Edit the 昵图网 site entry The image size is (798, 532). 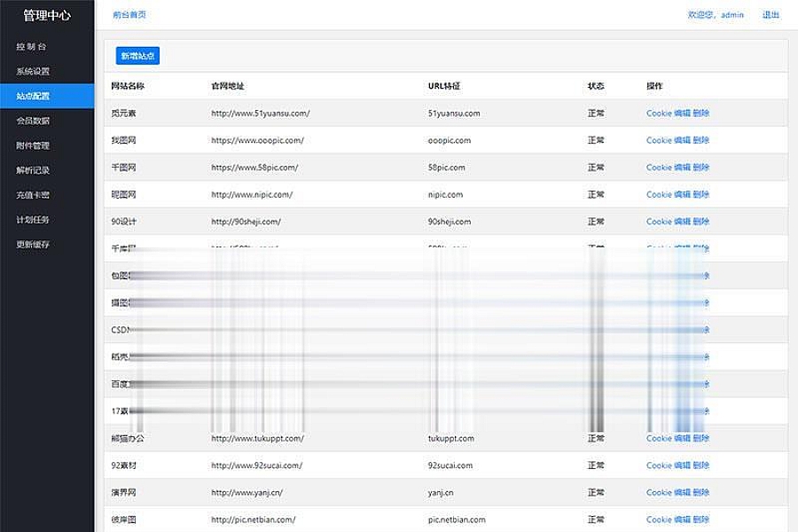coord(682,194)
